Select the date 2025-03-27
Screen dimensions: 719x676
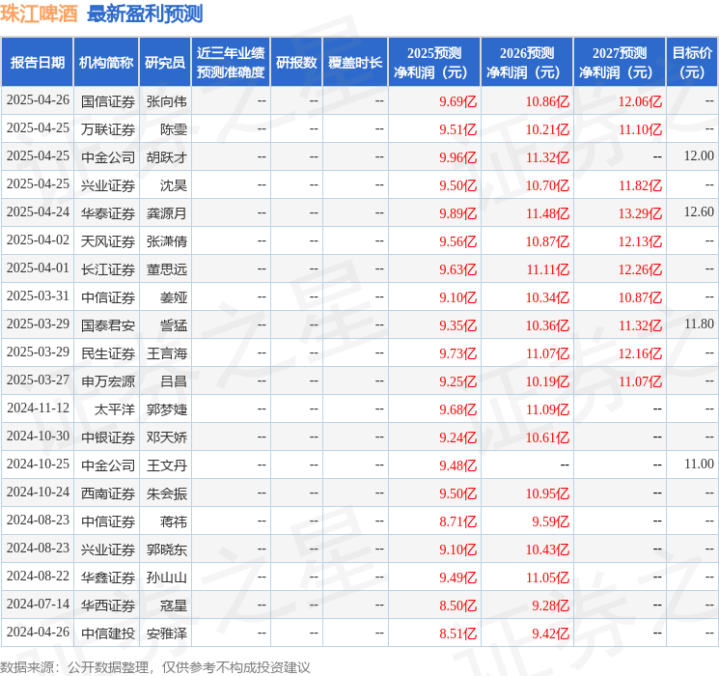(x=38, y=380)
